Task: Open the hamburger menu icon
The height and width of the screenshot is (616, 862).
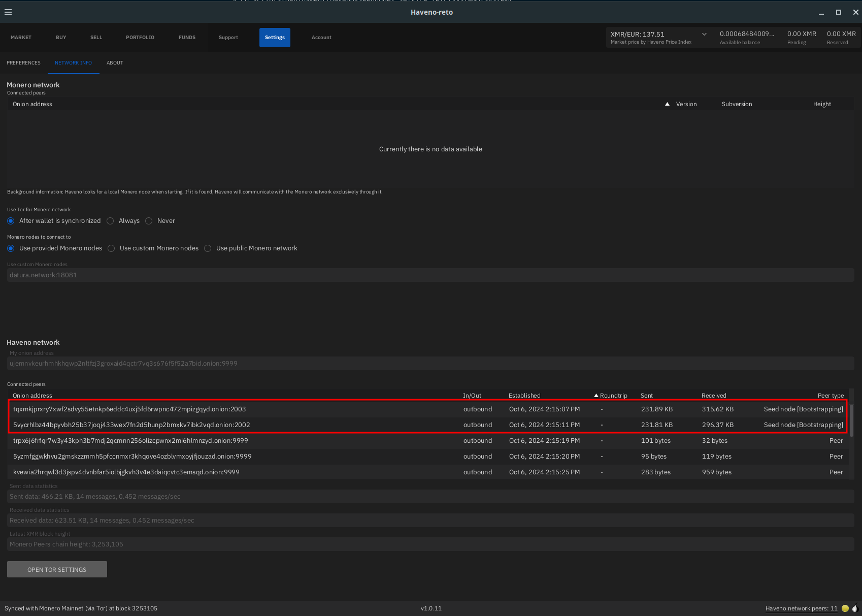Action: click(x=8, y=12)
